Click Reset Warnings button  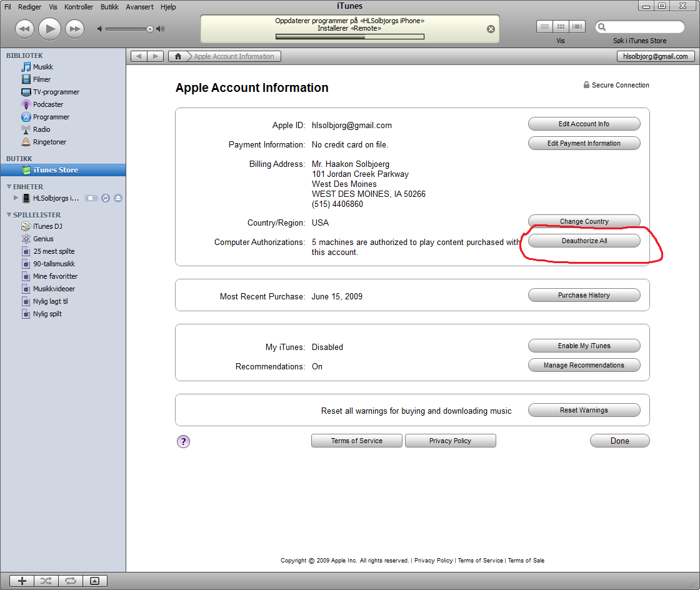coord(584,410)
